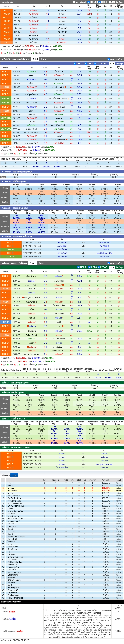Toggle INT CF filter in Heerenveen results section
Screen dimensions: 124x644
pos(99,267)
